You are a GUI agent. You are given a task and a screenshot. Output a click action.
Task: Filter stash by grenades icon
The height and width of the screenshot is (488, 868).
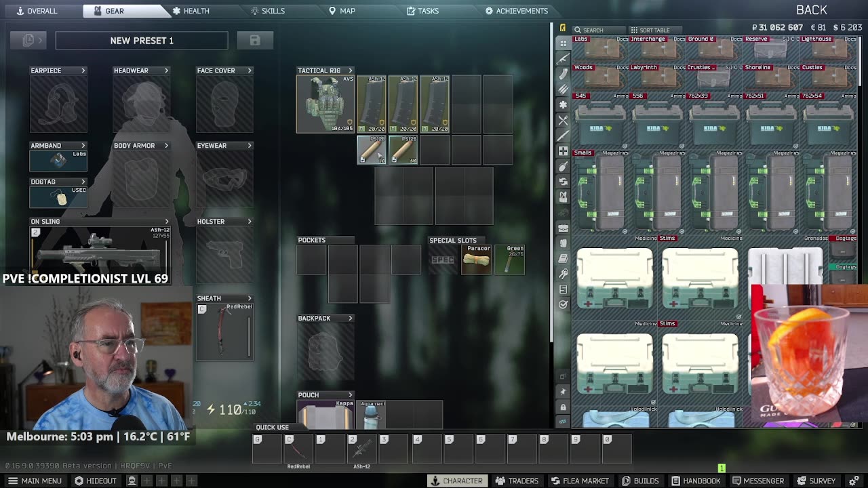[x=563, y=167]
